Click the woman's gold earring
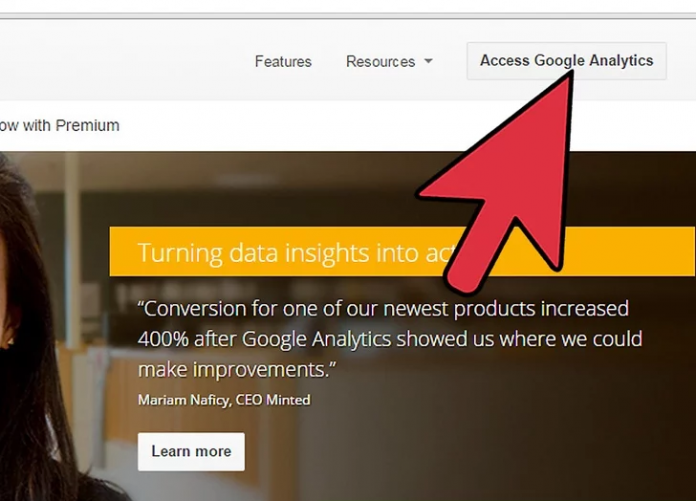Image resolution: width=696 pixels, height=501 pixels. (x=10, y=341)
